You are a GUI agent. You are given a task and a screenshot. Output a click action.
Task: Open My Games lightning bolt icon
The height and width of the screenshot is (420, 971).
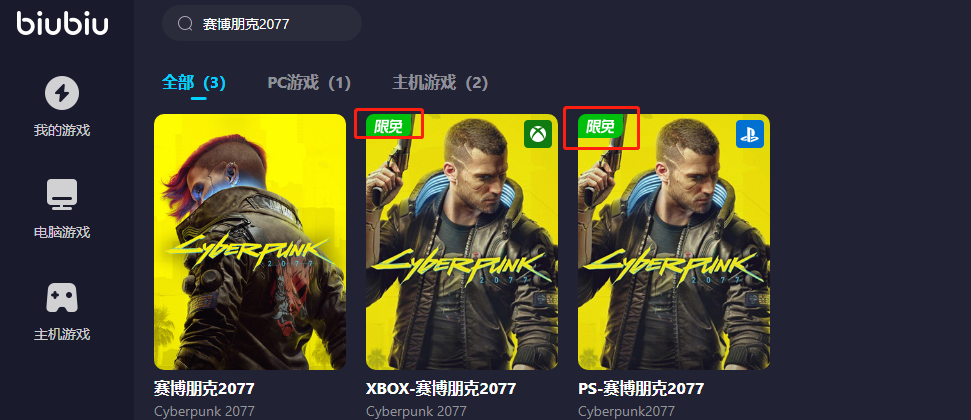point(62,94)
